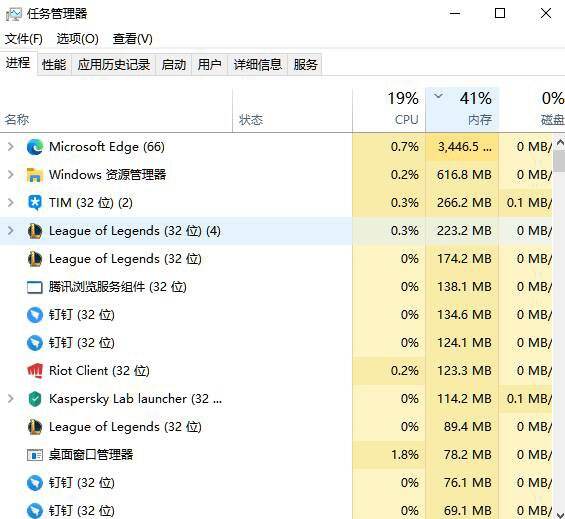Click the 腾讯浏览服务组件 window icon

pyautogui.click(x=35, y=287)
